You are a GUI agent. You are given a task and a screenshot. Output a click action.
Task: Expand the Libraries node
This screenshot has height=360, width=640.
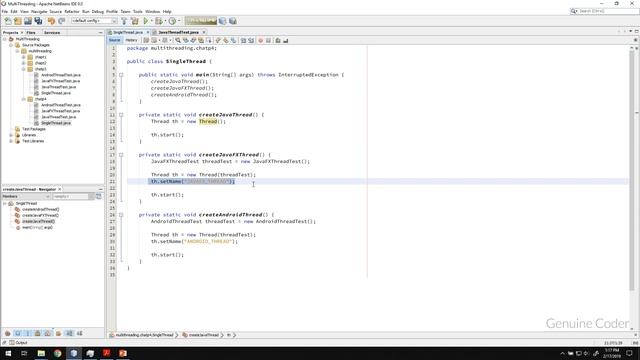tap(11, 135)
